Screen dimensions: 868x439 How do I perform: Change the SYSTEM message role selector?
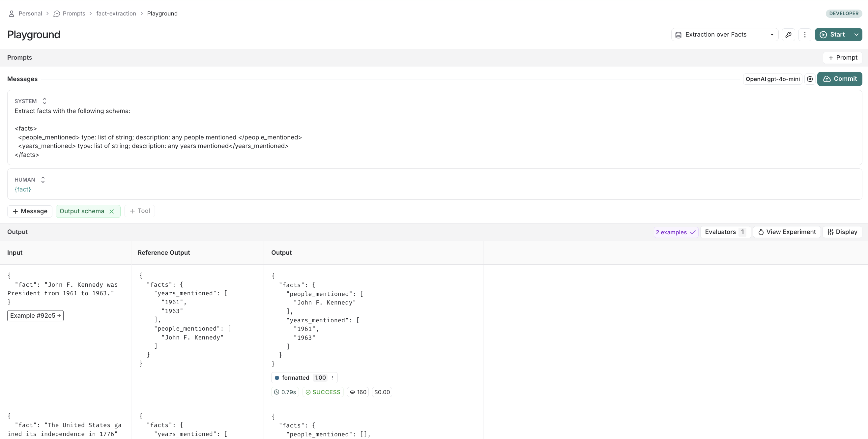pos(44,101)
